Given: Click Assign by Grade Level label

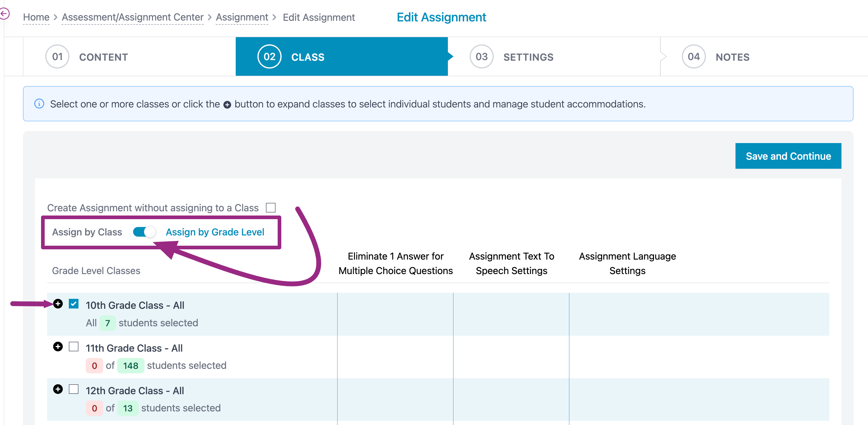Looking at the screenshot, I should pyautogui.click(x=215, y=232).
